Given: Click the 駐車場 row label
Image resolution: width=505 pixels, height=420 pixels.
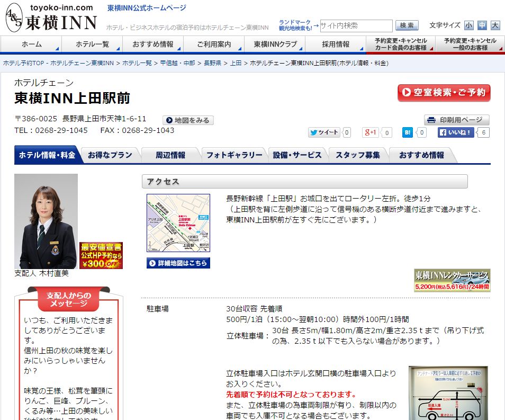Looking at the screenshot, I should [x=158, y=309].
